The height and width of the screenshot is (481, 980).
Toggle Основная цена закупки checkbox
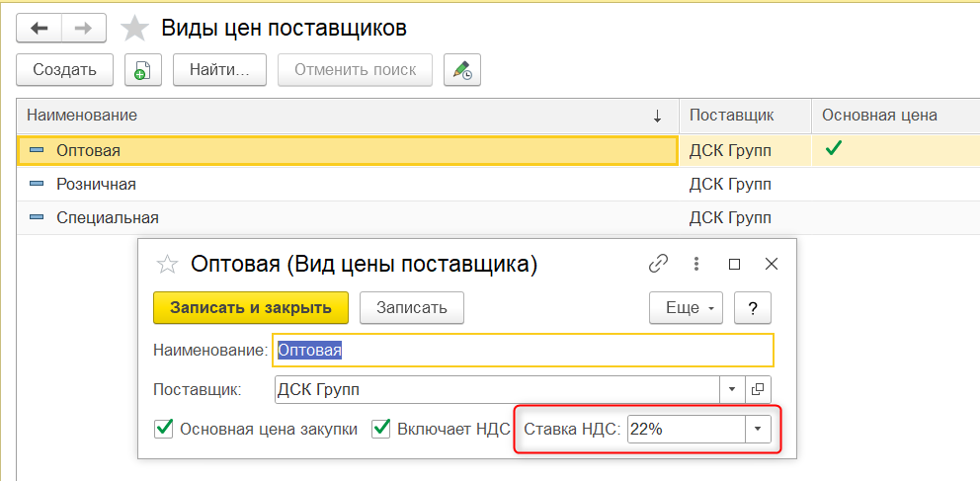click(x=163, y=430)
